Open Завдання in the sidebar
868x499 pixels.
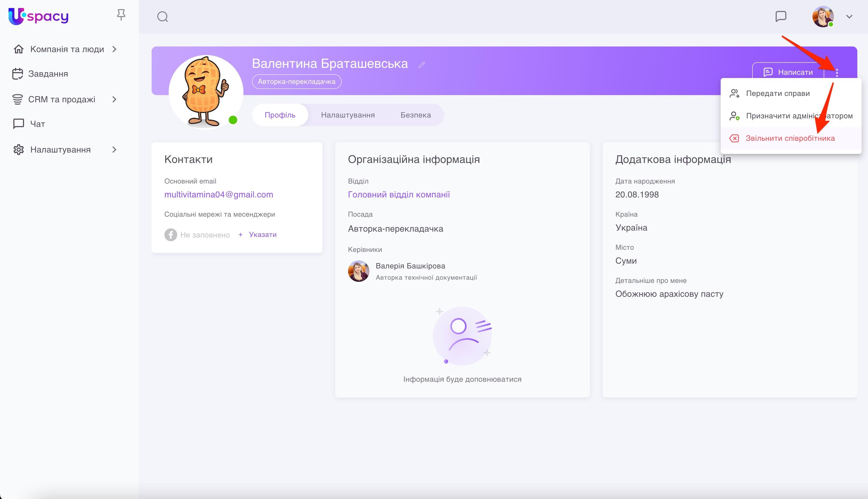point(48,74)
